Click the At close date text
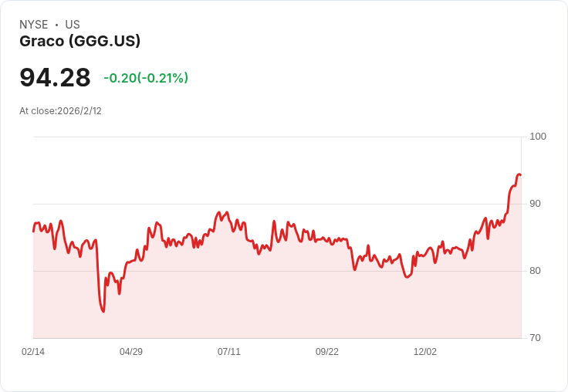The image size is (568, 392). tap(60, 110)
